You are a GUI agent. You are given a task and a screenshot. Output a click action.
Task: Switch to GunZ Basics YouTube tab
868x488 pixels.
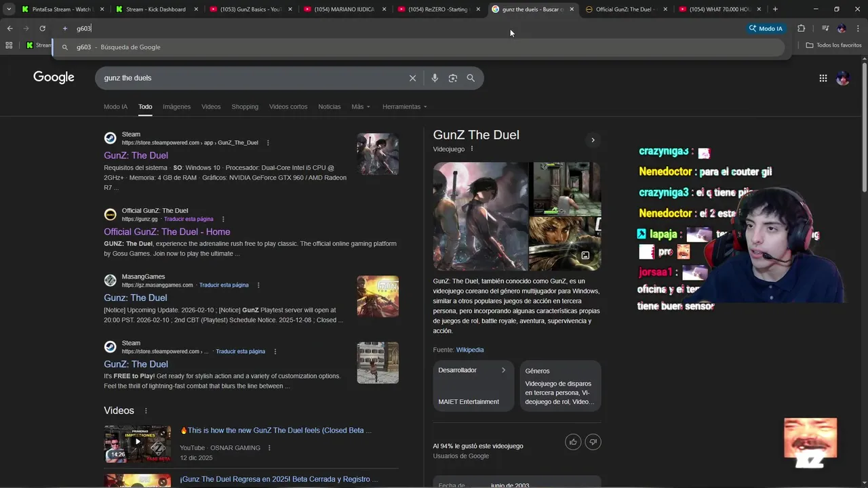250,9
